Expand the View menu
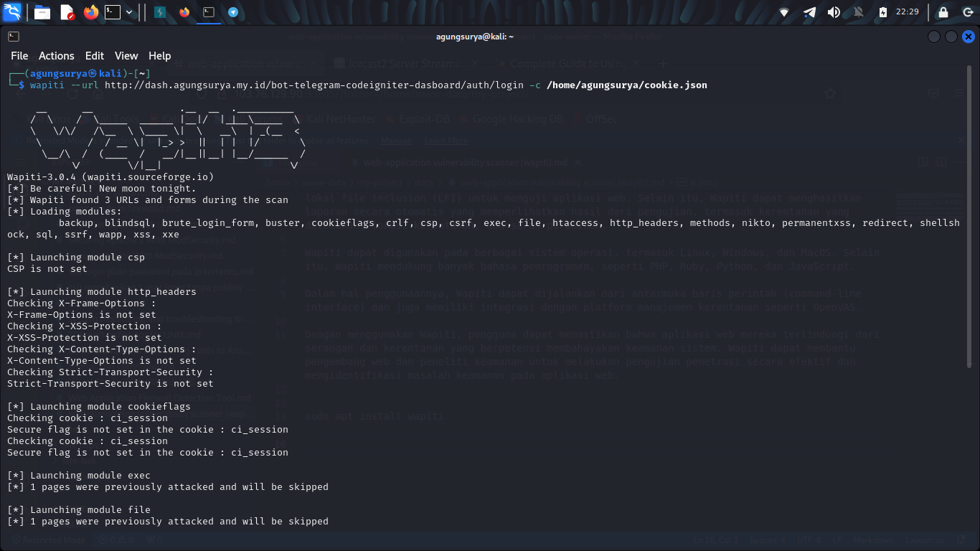 pos(126,56)
